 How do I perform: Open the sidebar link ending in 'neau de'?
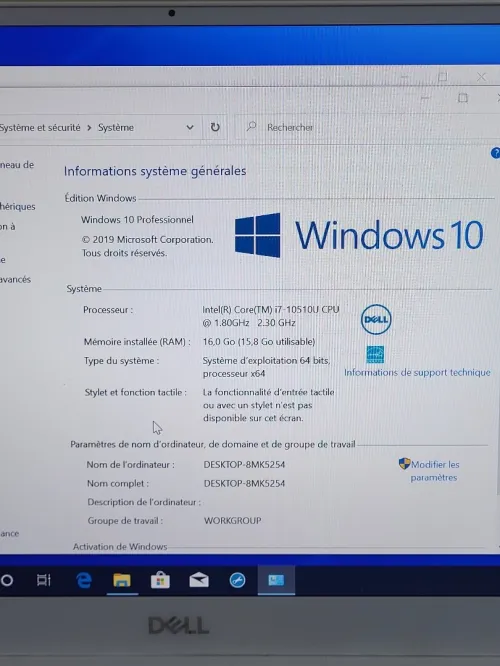click(17, 165)
